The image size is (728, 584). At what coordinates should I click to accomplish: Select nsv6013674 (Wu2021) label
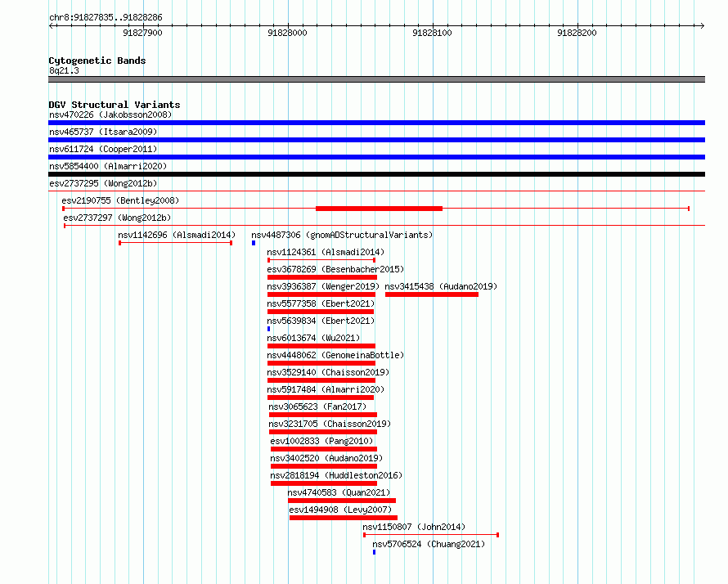click(x=313, y=338)
